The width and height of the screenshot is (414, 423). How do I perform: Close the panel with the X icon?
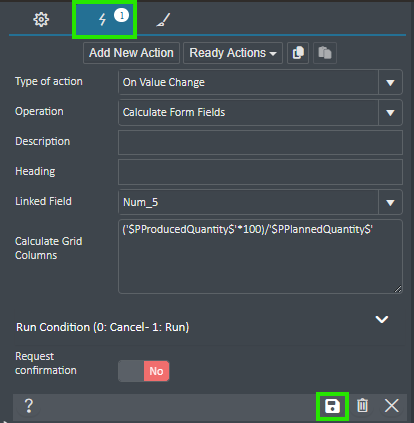392,406
